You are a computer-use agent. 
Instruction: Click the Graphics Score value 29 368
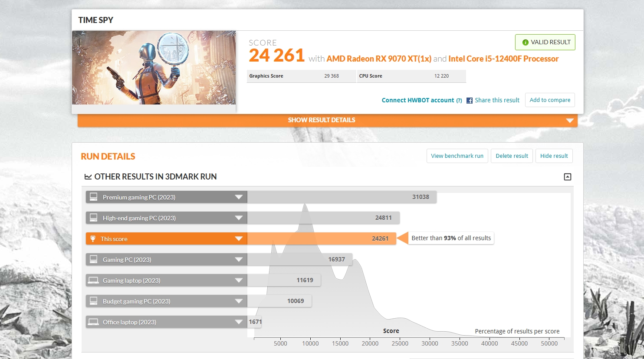pyautogui.click(x=332, y=76)
